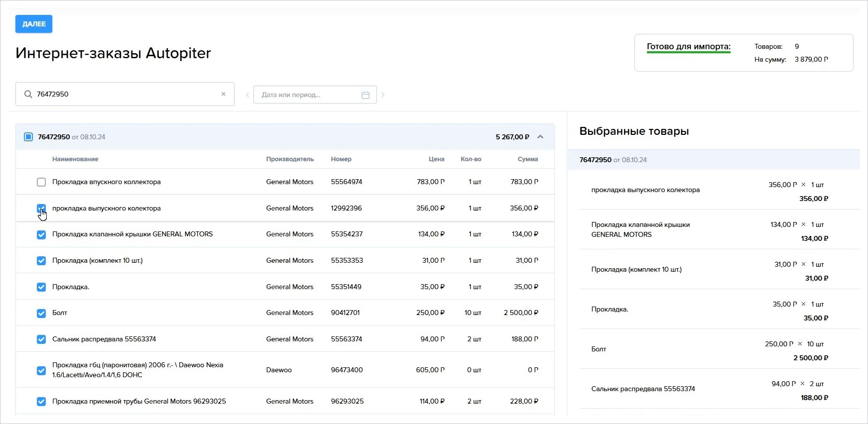Focus the search field containing 76472950
Image resolution: width=868 pixels, height=424 pixels.
click(x=125, y=94)
